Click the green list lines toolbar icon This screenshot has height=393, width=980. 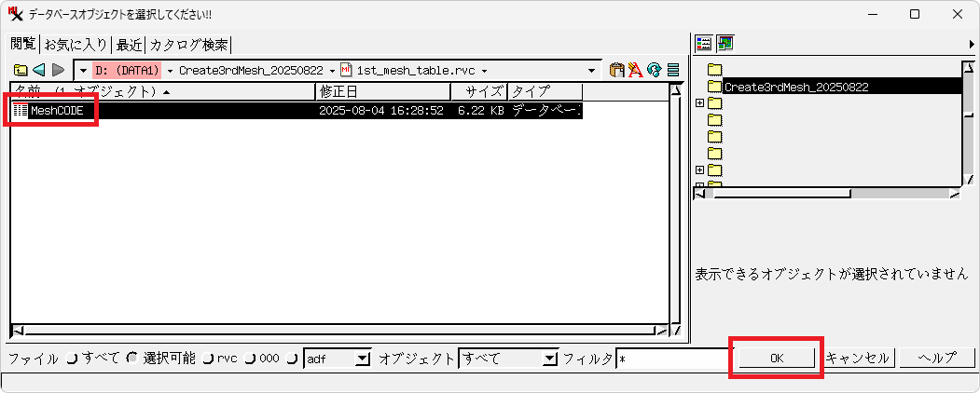click(x=672, y=70)
